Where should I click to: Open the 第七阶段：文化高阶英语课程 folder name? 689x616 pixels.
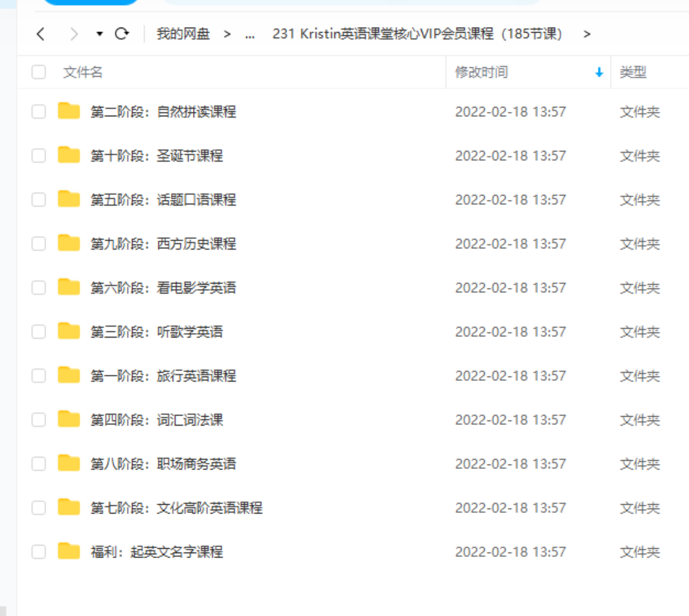point(177,507)
